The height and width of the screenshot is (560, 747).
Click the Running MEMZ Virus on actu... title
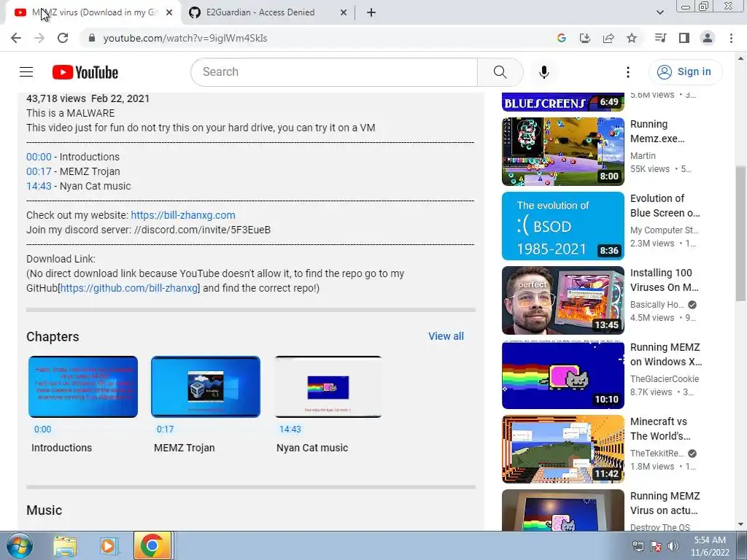click(665, 503)
